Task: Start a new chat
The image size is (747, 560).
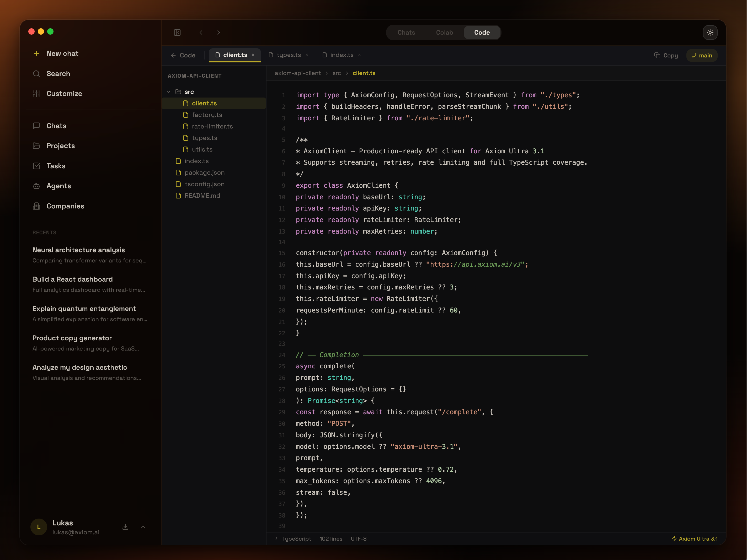Action: point(62,53)
